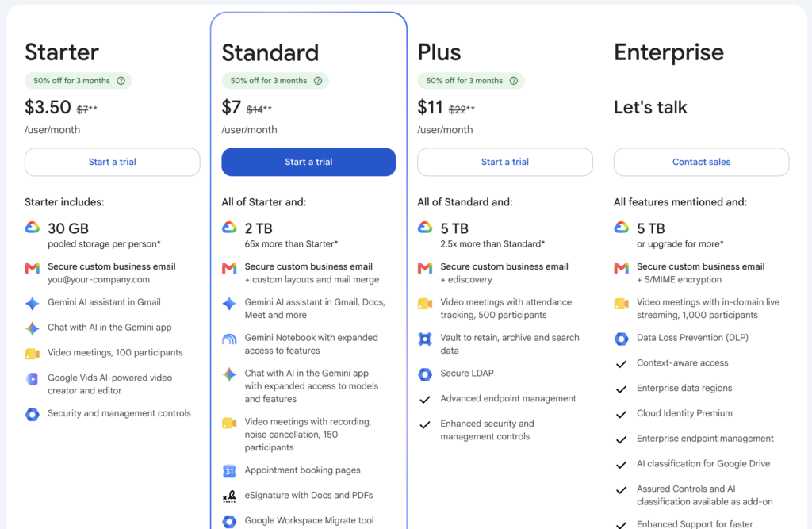Click the Secure LDAP icon
Viewport: 812px width, 529px height.
tap(425, 374)
